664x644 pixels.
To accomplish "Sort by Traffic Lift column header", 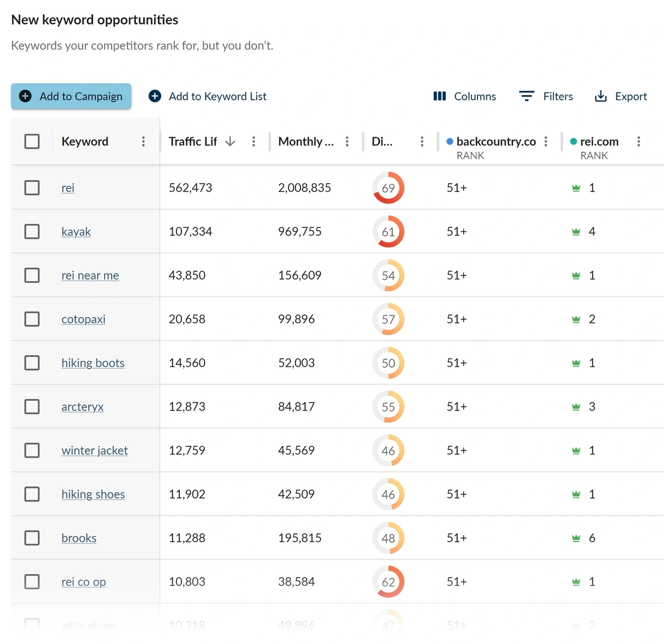I will (193, 142).
